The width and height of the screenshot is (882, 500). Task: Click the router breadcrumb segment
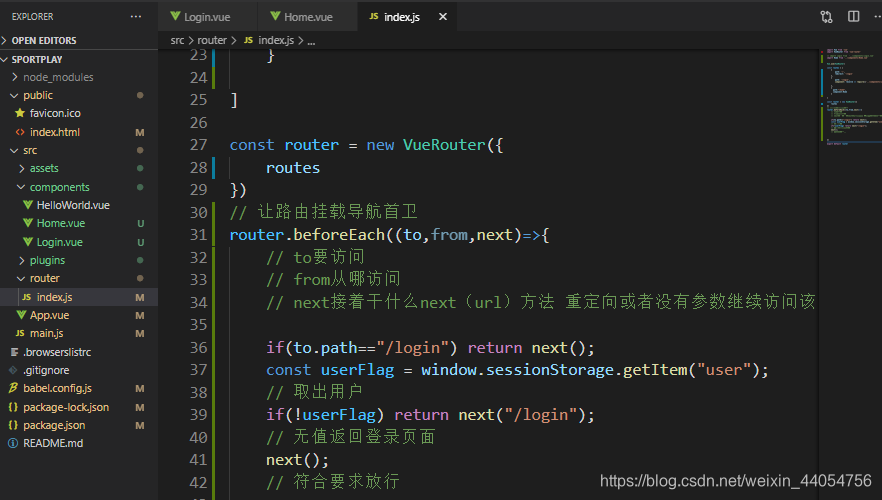click(212, 40)
